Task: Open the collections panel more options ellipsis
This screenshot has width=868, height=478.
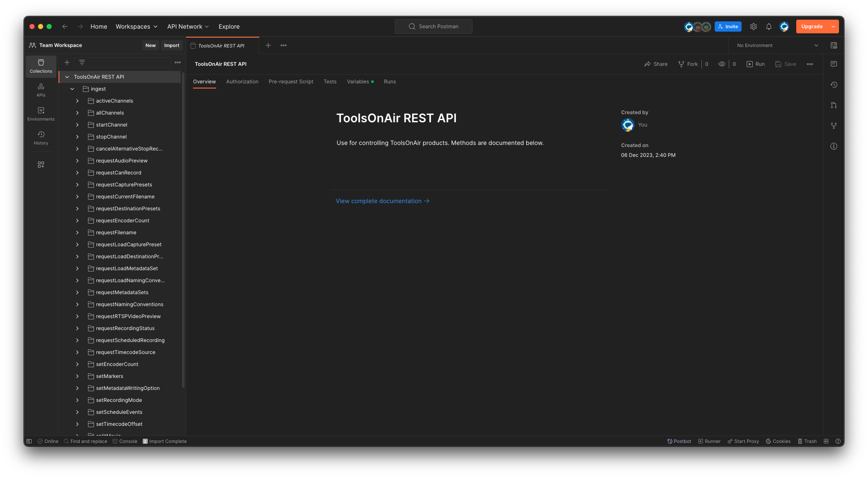Action: (x=178, y=62)
